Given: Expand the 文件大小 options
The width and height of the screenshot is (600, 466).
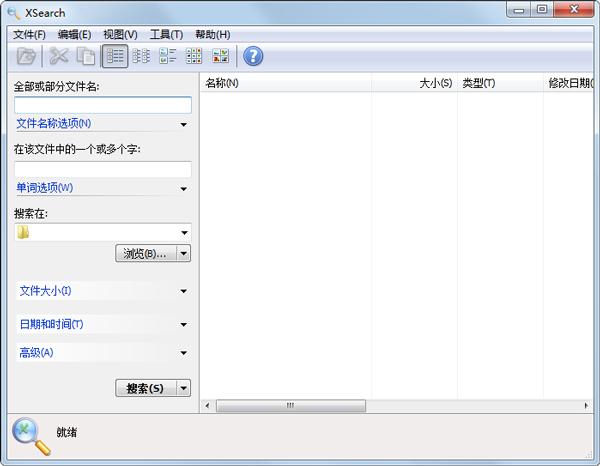Looking at the screenshot, I should [102, 291].
